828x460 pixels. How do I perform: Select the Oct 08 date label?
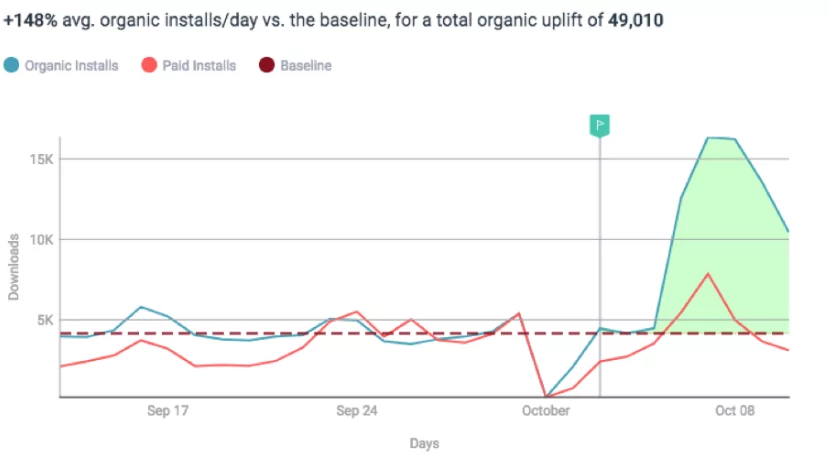click(733, 411)
